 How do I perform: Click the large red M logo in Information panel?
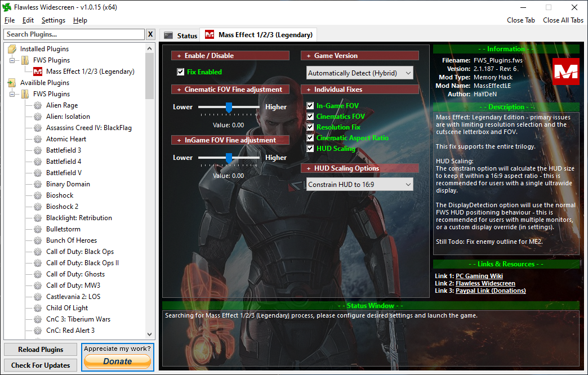[566, 72]
